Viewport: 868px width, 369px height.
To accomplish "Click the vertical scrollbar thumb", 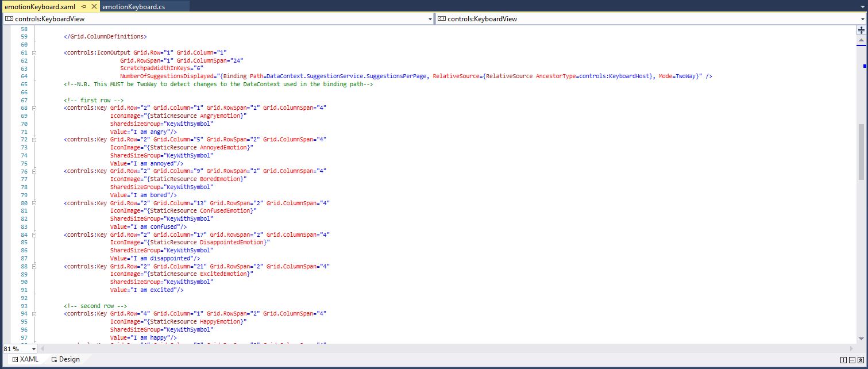I will click(862, 152).
